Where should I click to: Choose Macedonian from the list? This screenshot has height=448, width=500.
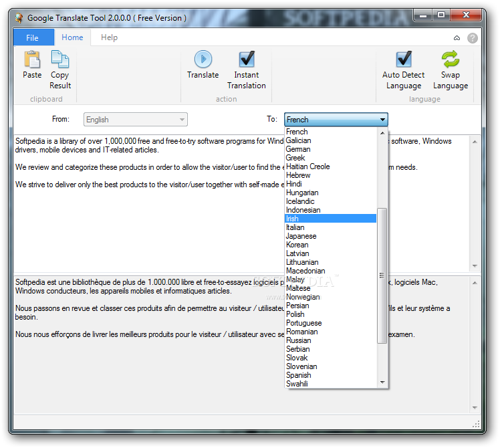click(x=330, y=271)
